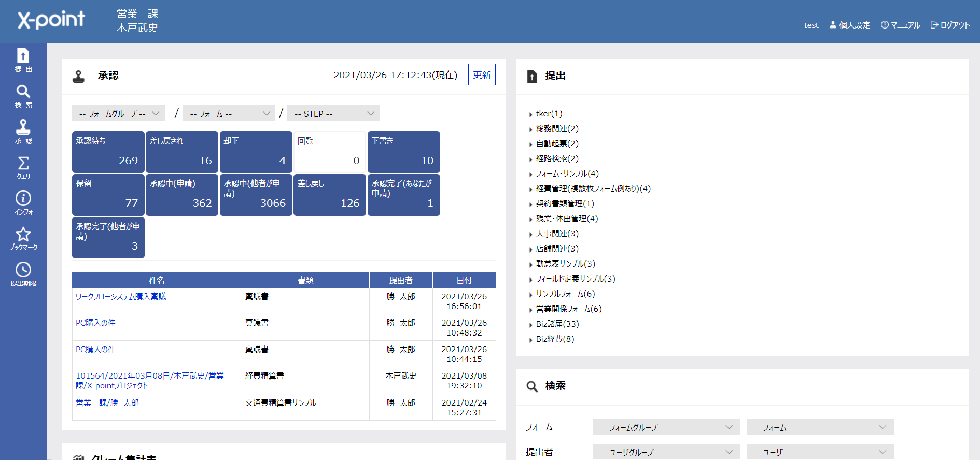Open the ワークフローシステム購入稟議 link
Viewport: 980px width, 460px height.
point(121,297)
